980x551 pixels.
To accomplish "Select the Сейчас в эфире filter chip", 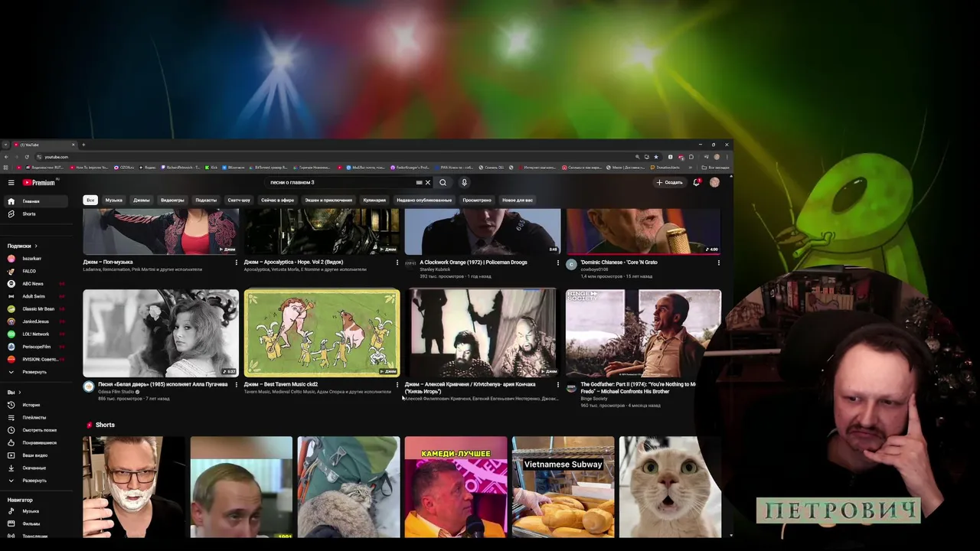I will 277,200.
